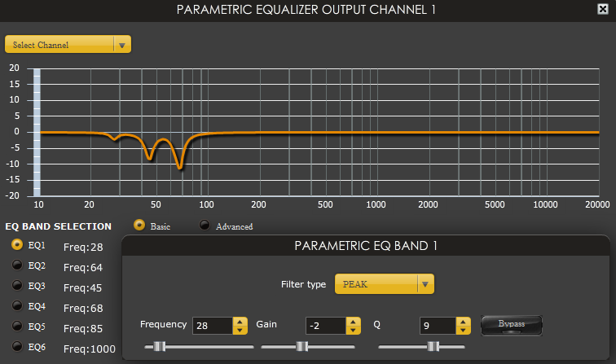Select the EQ1 band radio button
Image resolution: width=616 pixels, height=364 pixels.
[17, 244]
